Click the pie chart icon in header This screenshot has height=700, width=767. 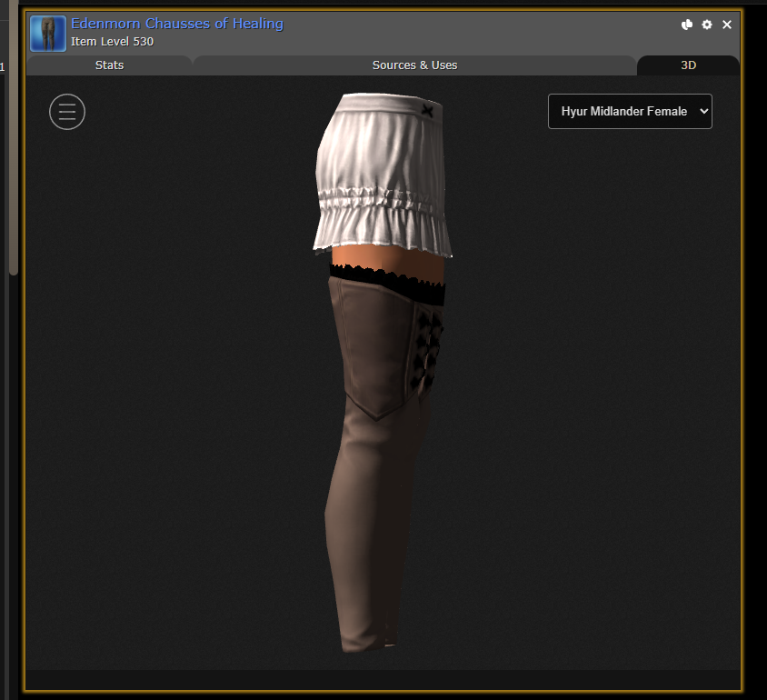tap(687, 25)
